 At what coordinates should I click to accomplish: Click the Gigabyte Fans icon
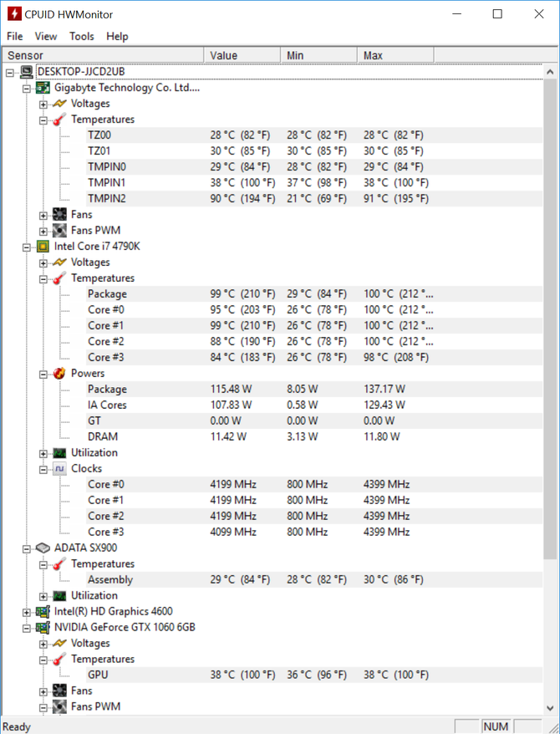tap(59, 214)
